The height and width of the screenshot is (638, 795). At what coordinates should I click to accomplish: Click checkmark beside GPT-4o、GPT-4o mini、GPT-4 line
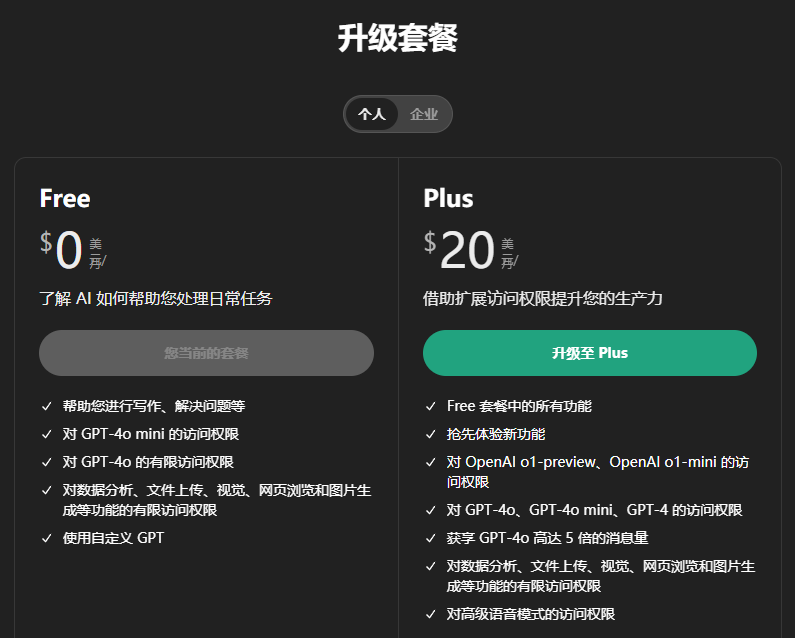[430, 510]
